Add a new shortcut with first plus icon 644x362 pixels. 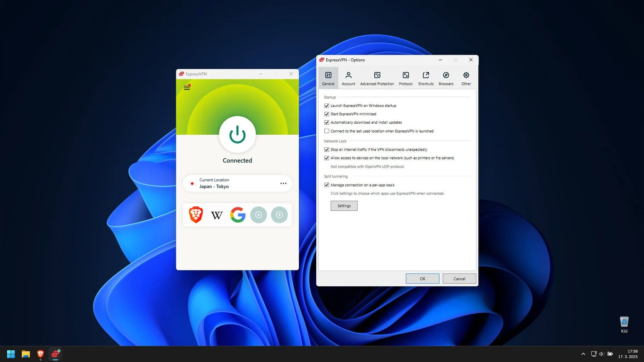click(258, 215)
